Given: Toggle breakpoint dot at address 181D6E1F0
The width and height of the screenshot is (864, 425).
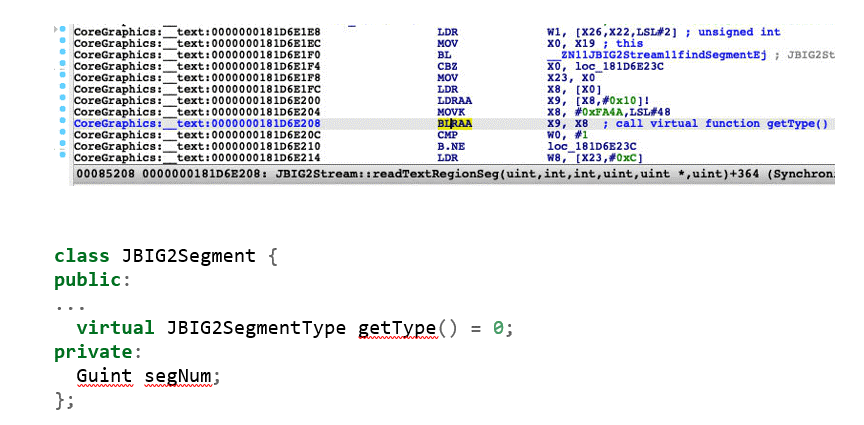Looking at the screenshot, I should 63,52.
